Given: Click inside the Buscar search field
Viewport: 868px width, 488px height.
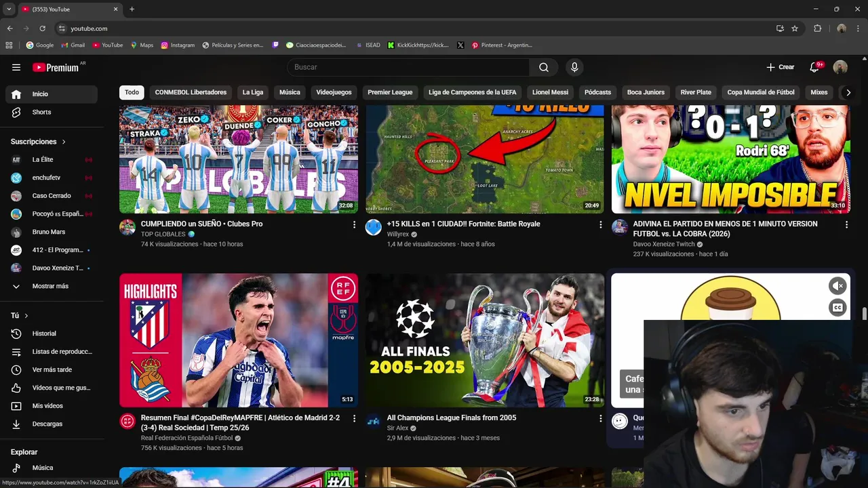Looking at the screenshot, I should pyautogui.click(x=408, y=67).
